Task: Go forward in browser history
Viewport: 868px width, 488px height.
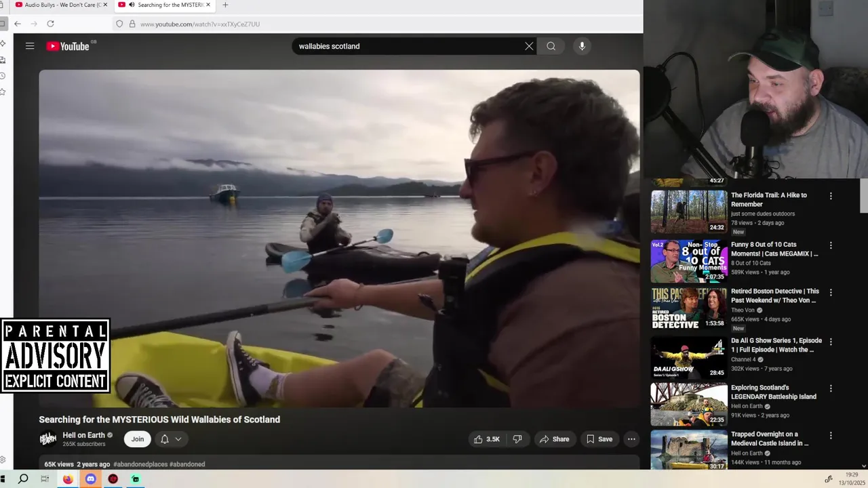Action: pos(34,24)
